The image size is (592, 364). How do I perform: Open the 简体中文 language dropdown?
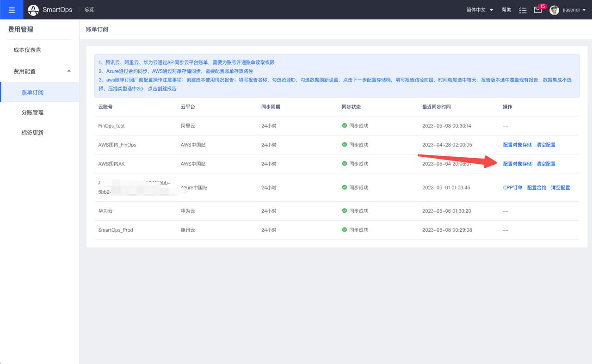480,10
